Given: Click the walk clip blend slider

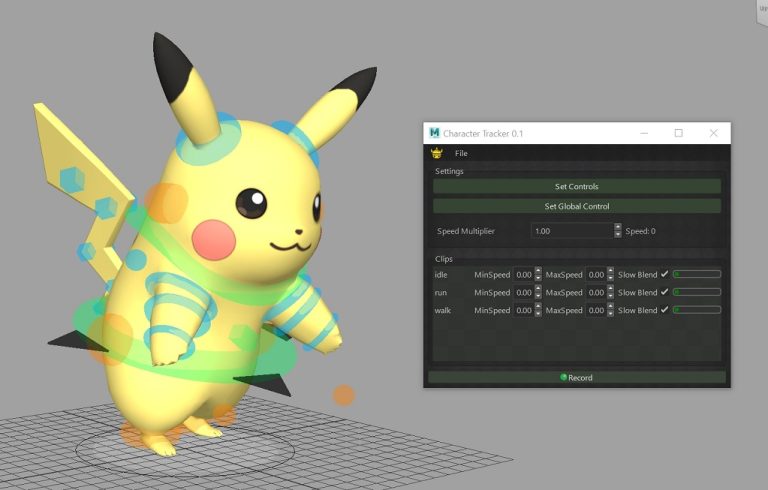Looking at the screenshot, I should pos(696,310).
